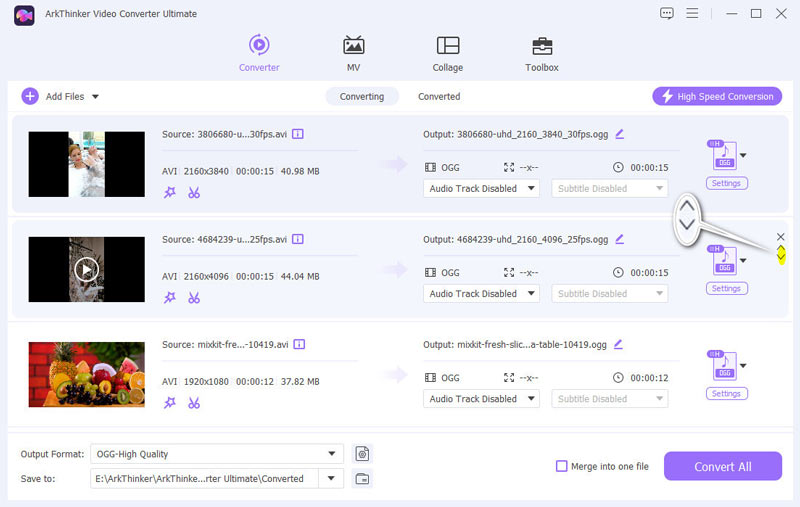Click source name mixkit-fre...-10419.avi
This screenshot has height=507, width=800.
(x=243, y=344)
